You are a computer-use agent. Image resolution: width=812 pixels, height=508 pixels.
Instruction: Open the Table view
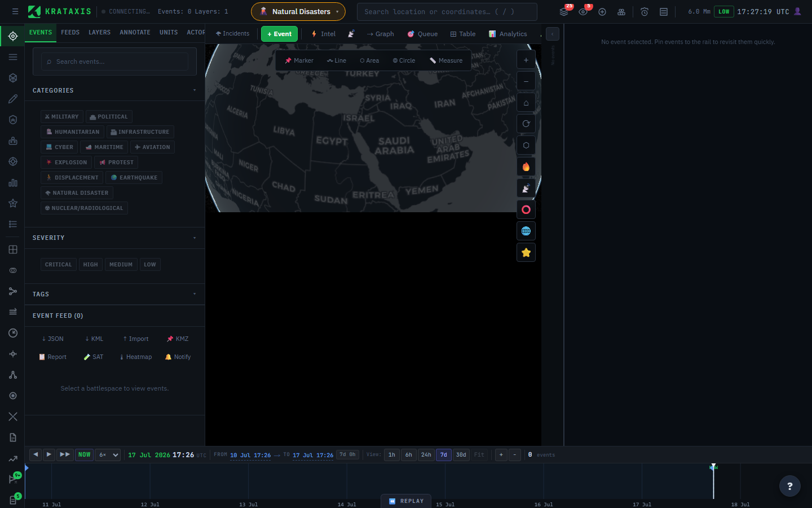(x=463, y=34)
